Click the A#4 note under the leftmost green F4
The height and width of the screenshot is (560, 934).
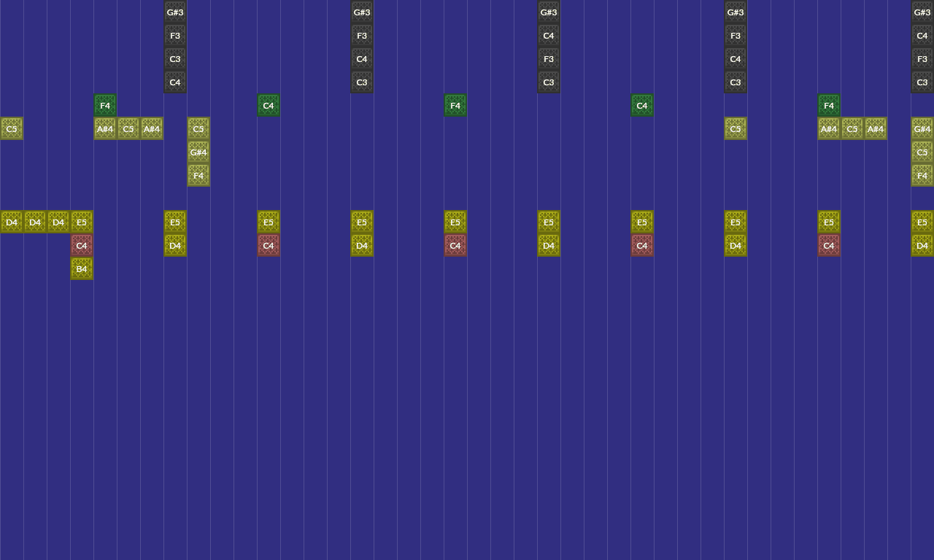105,129
